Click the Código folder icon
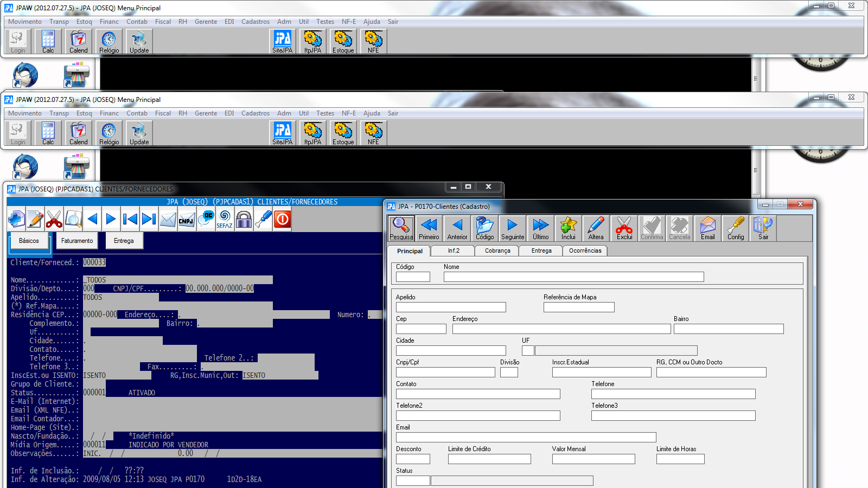The image size is (868, 488). pyautogui.click(x=484, y=228)
